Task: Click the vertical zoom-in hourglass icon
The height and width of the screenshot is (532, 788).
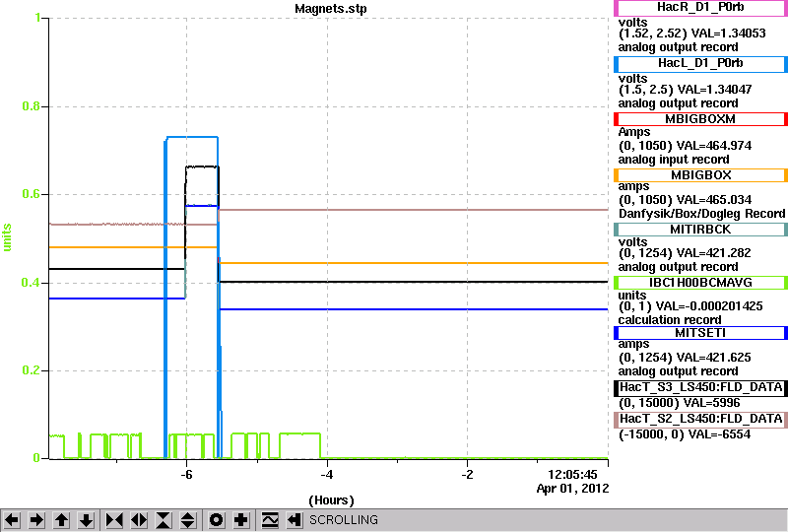Action: click(164, 519)
